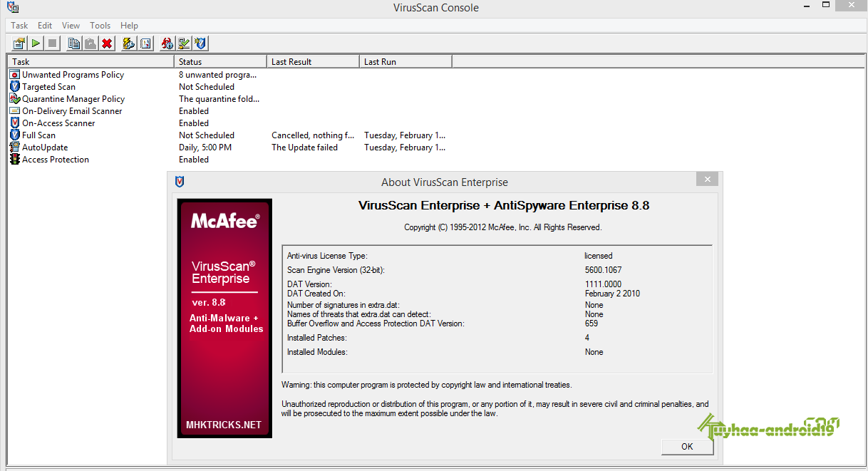Image resolution: width=868 pixels, height=471 pixels.
Task: Select the On-Access Scanner icon
Action: click(15, 123)
